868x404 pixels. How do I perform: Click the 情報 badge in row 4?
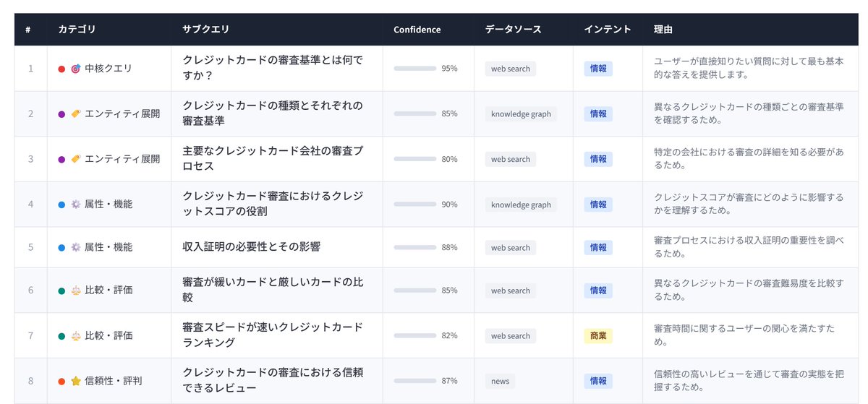[598, 205]
